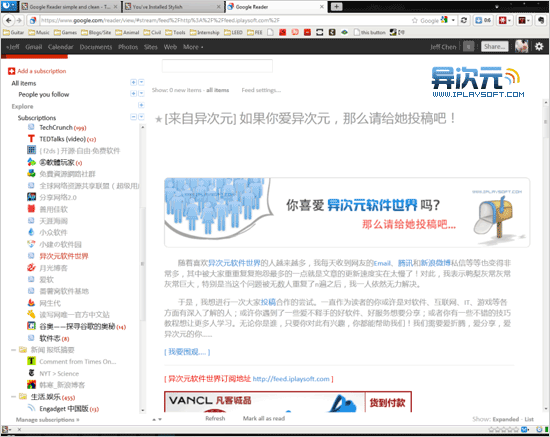Open the Blogs/Site bookmarks folder
This screenshot has width=550, height=437.
click(x=96, y=32)
